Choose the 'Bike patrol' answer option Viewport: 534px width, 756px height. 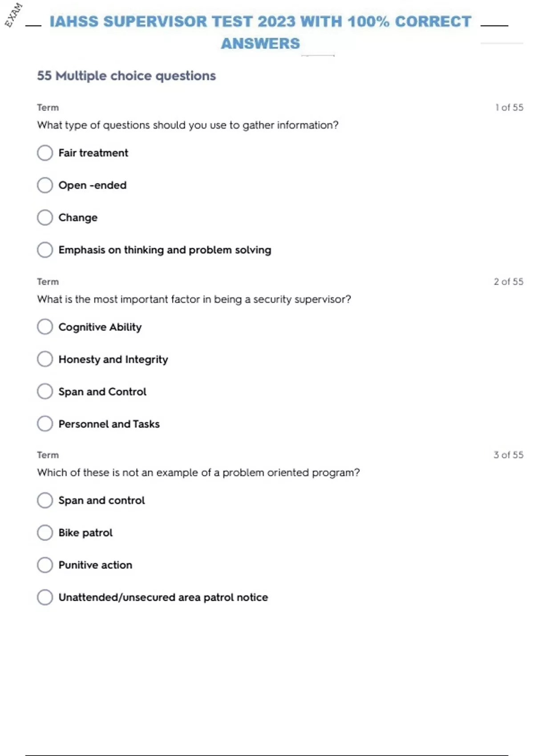tap(45, 533)
